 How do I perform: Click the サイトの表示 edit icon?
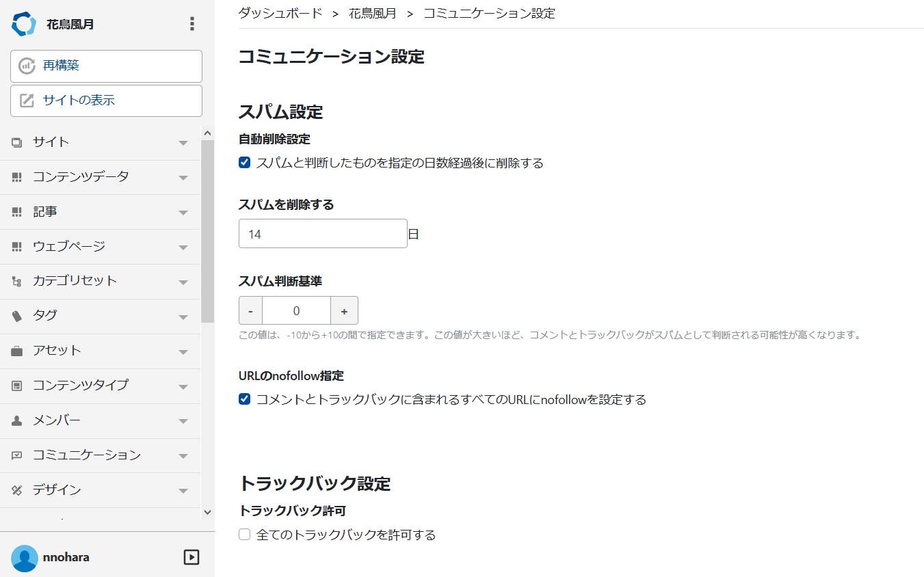(27, 100)
